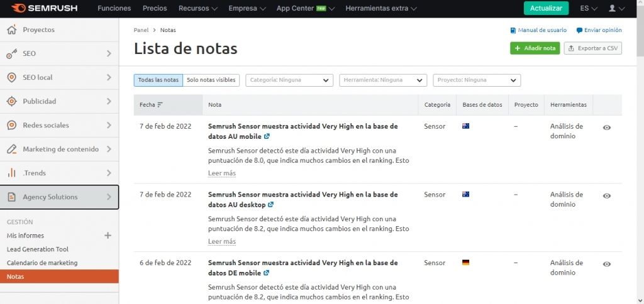Open the Recursos menu

[x=198, y=8]
